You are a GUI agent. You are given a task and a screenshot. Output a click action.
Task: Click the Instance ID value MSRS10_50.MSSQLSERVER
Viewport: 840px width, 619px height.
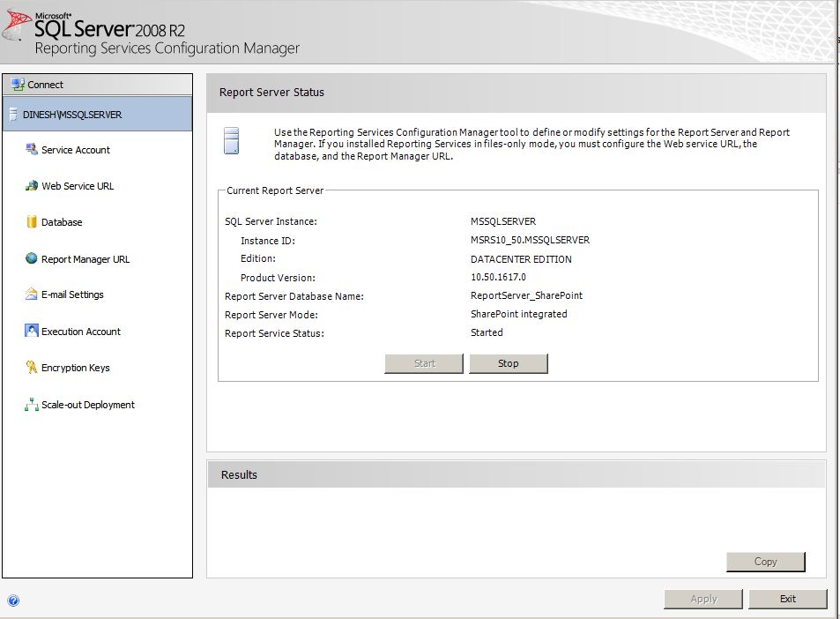(530, 240)
